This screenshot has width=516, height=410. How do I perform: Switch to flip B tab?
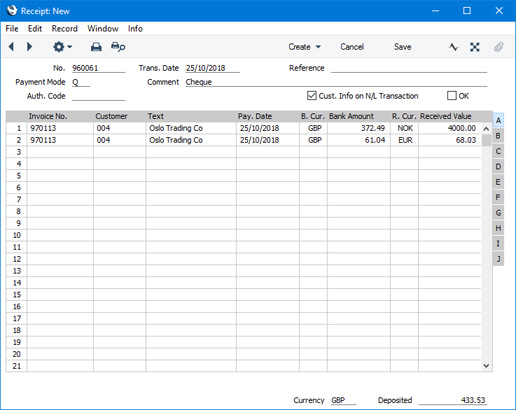[498, 136]
